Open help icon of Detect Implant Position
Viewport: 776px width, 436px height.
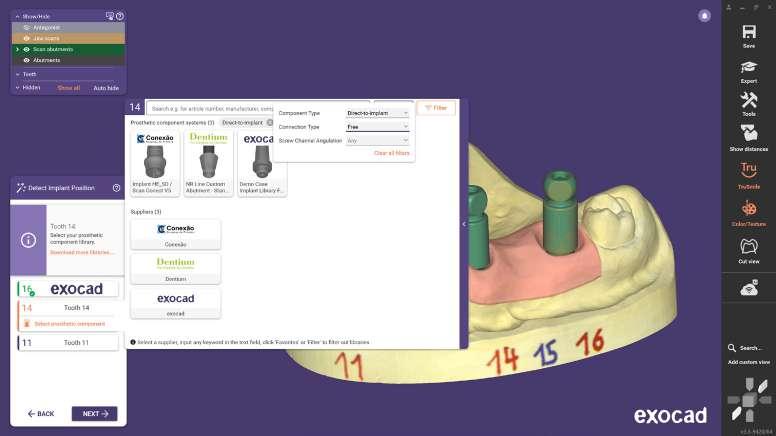tap(116, 188)
